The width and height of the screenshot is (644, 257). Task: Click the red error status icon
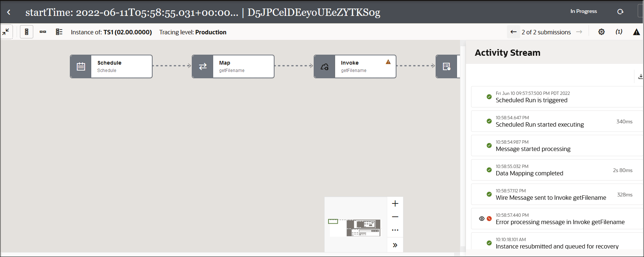coord(489,219)
